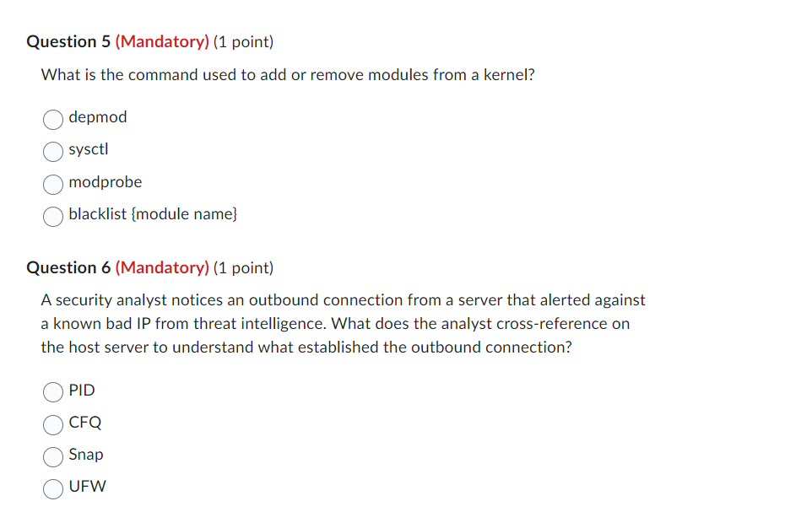Image resolution: width=812 pixels, height=512 pixels.
Task: Click the modprobe answer text
Action: [106, 182]
